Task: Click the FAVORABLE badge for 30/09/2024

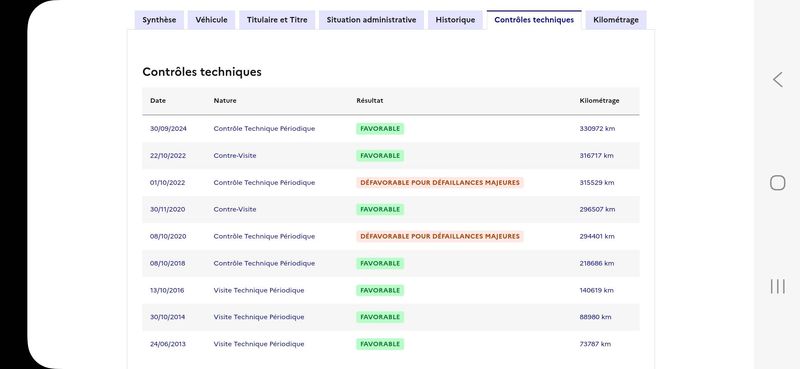Action: point(380,129)
